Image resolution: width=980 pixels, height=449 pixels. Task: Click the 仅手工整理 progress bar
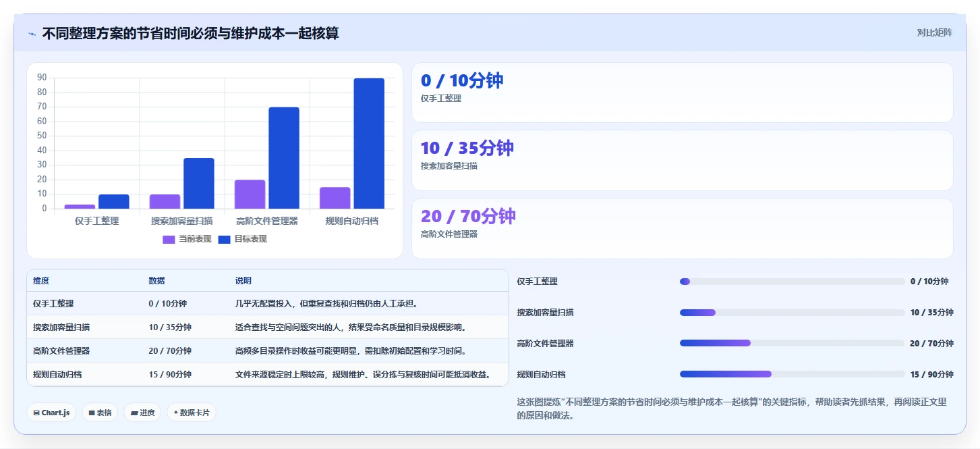792,282
